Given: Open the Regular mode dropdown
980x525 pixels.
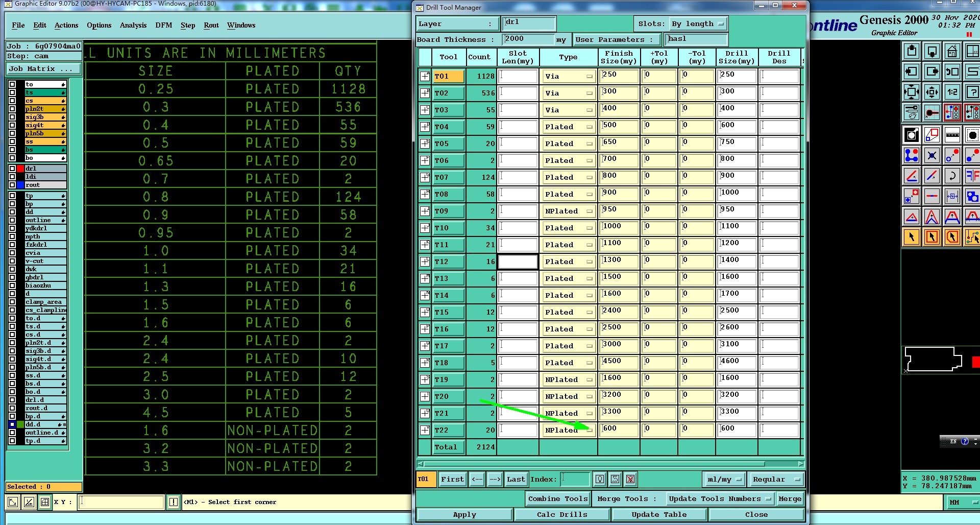Looking at the screenshot, I should tap(776, 479).
